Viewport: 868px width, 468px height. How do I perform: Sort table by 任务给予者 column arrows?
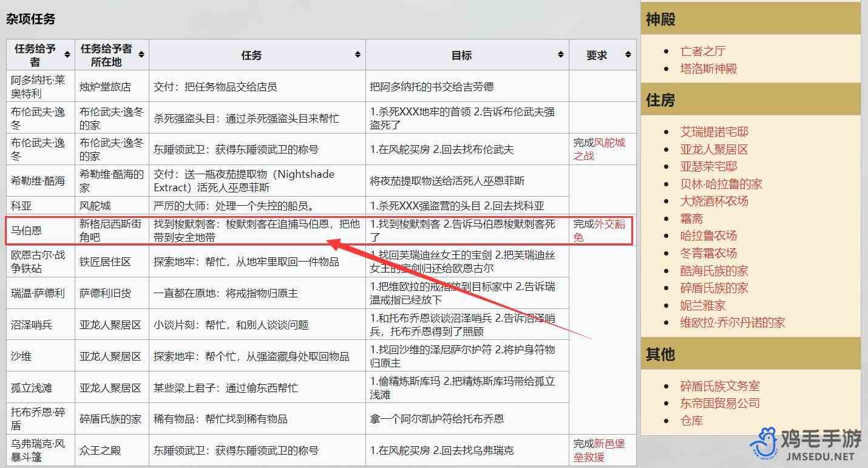[x=67, y=55]
